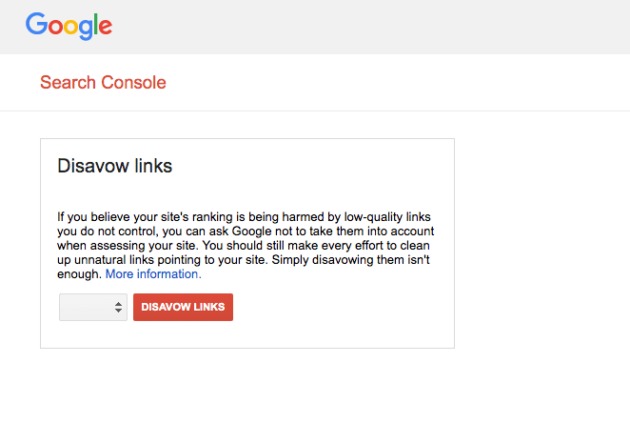Viewport: 630px width, 423px height.
Task: Click the up-down arrows on the site selector
Action: tap(118, 307)
